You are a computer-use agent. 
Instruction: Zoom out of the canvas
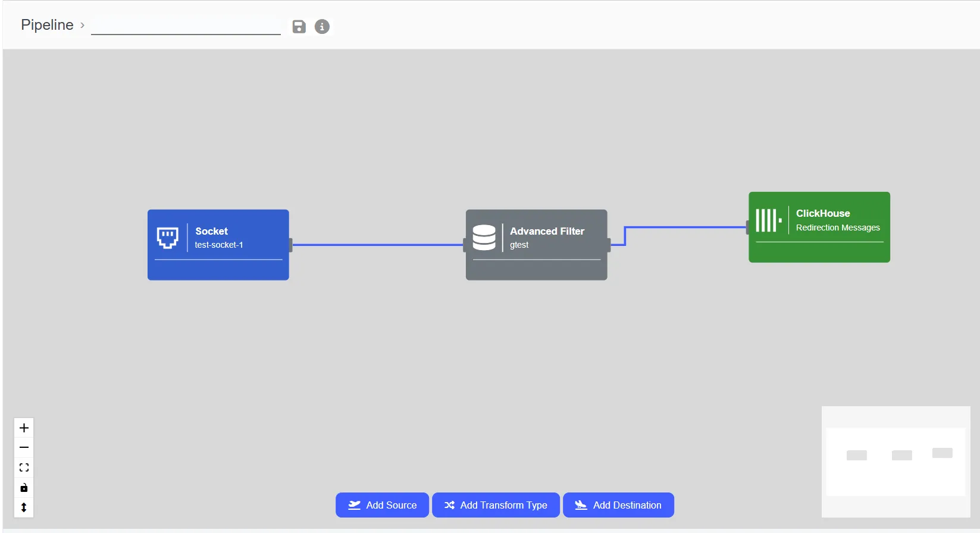[24, 448]
